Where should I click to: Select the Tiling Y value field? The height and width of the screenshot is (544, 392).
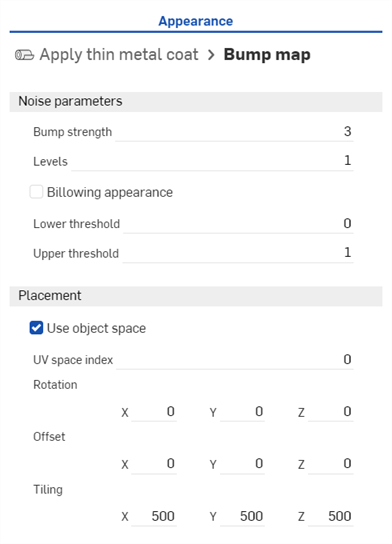[242, 517]
